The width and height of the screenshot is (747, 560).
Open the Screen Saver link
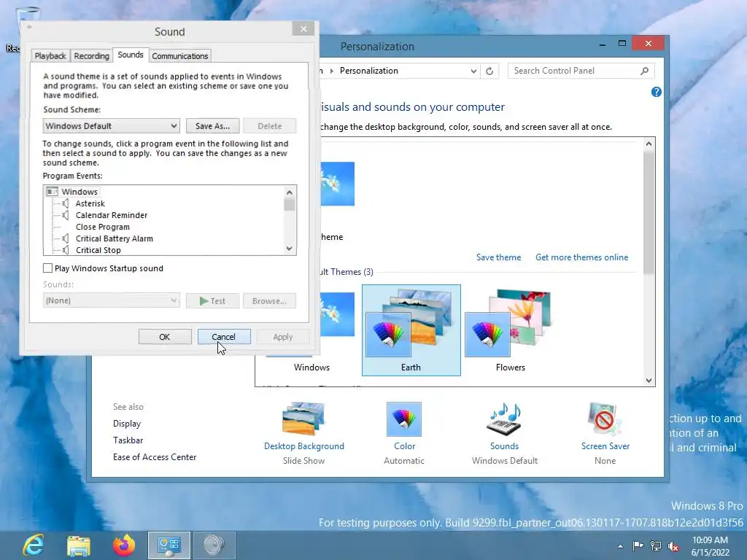pyautogui.click(x=605, y=446)
